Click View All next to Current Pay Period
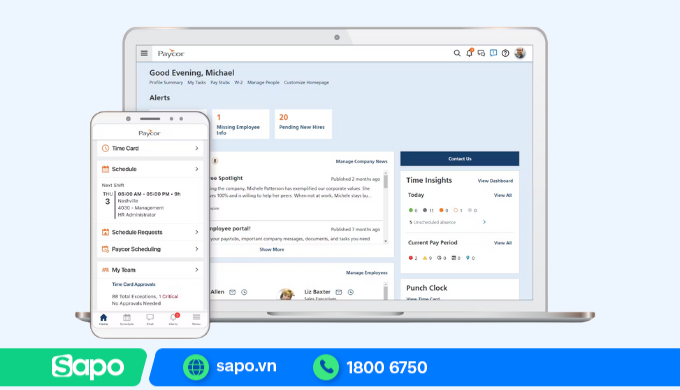The height and width of the screenshot is (390, 680). point(503,243)
